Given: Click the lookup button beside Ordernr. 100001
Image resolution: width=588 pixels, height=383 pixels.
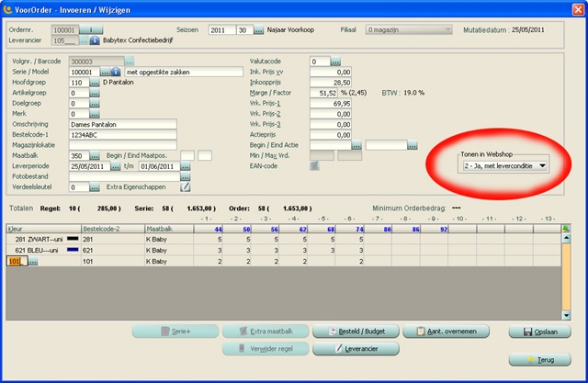Looking at the screenshot, I should point(91,30).
